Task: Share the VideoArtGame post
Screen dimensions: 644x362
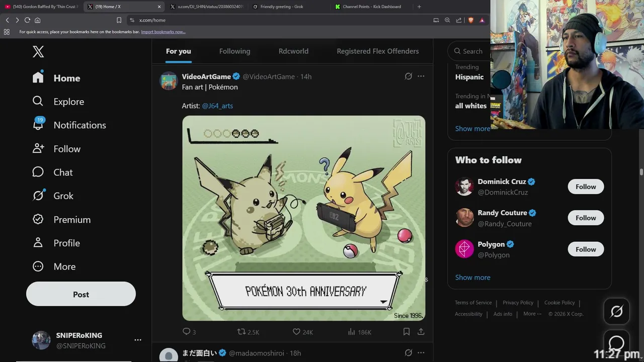Action: (x=421, y=332)
